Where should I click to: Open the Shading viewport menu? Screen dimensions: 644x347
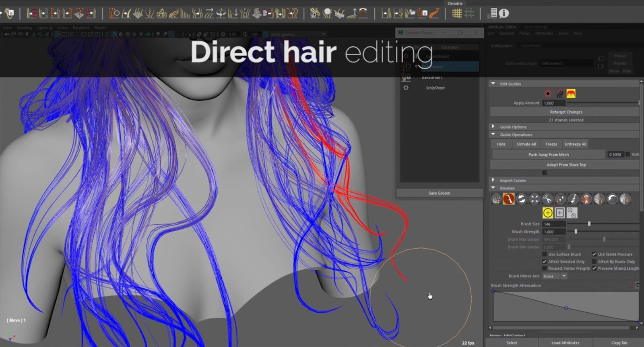pos(24,28)
